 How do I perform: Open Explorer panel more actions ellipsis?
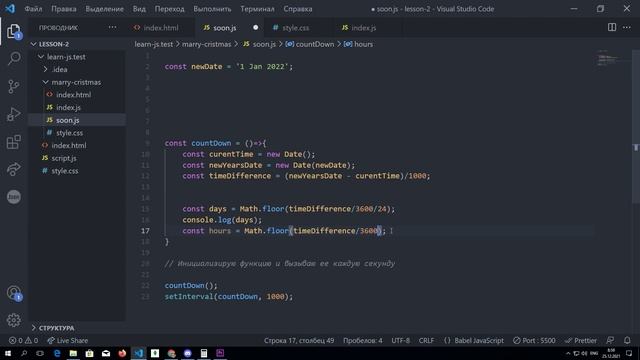click(x=112, y=27)
